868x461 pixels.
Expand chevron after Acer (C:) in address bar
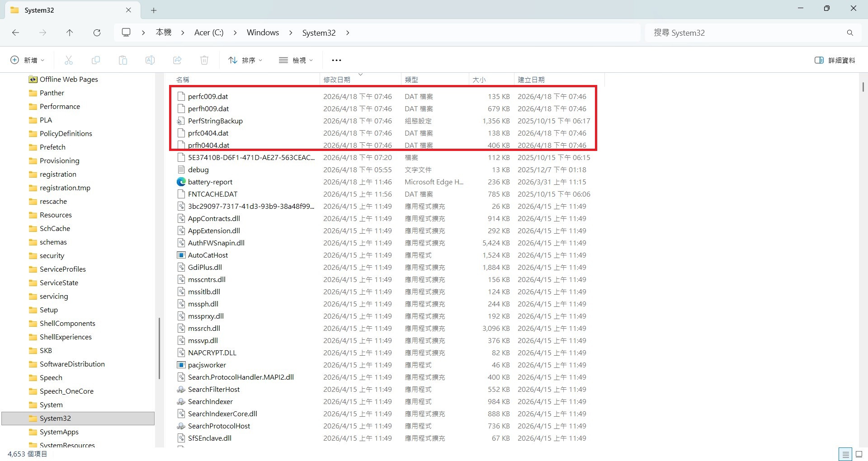coord(235,33)
